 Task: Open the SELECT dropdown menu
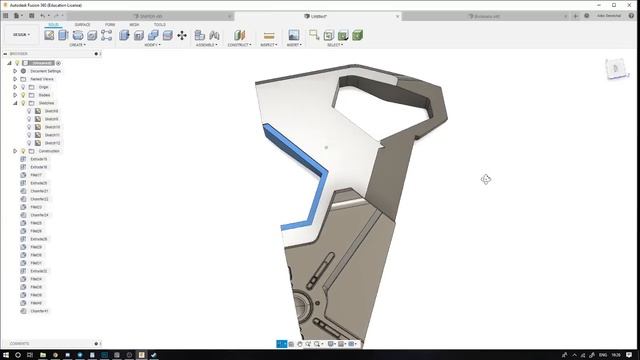pos(335,45)
